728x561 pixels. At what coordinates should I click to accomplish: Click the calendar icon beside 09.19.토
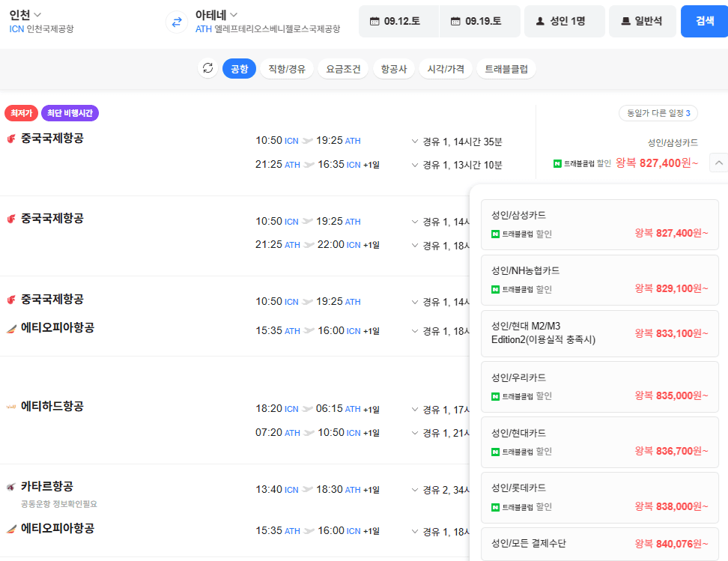click(x=455, y=22)
